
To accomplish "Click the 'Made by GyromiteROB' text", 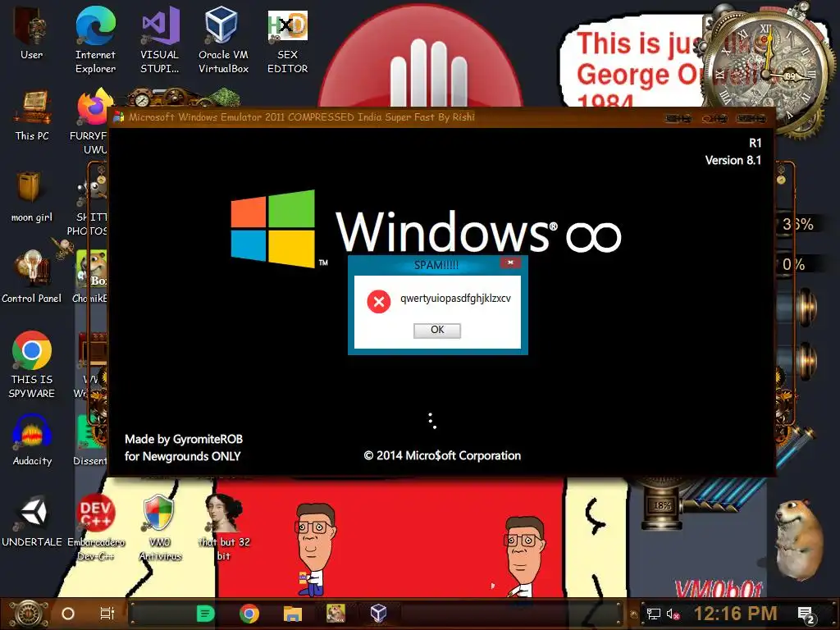I will [184, 440].
